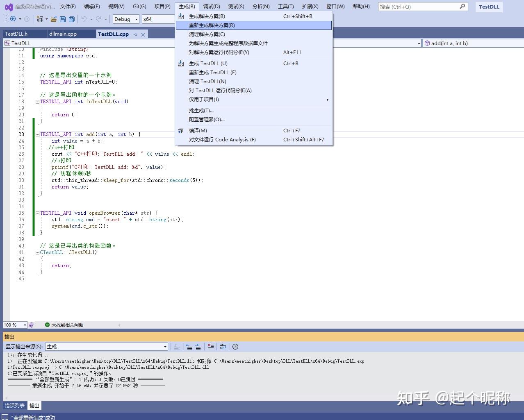Save the current file with the floppy icon
The image size is (524, 420).
pyautogui.click(x=63, y=19)
